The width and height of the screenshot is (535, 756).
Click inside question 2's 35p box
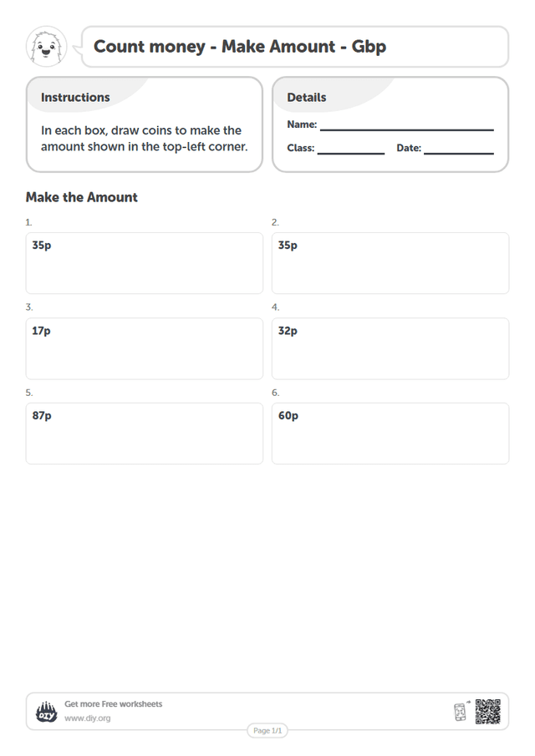pyautogui.click(x=390, y=263)
